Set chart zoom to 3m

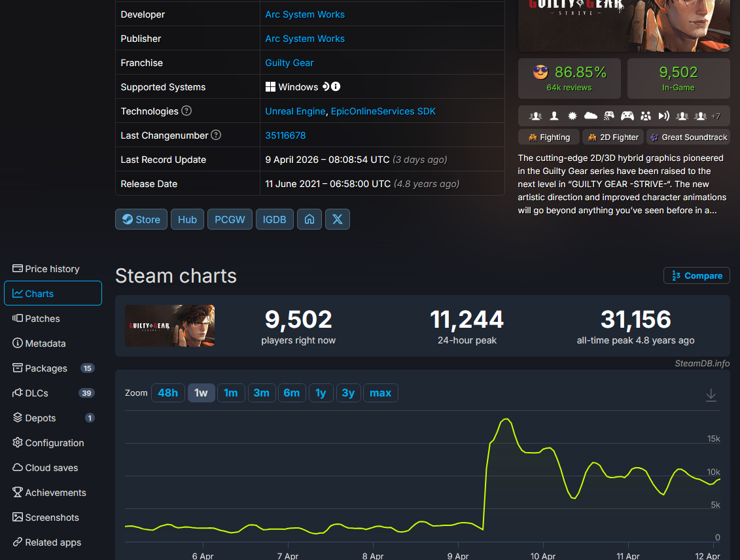[x=262, y=393]
